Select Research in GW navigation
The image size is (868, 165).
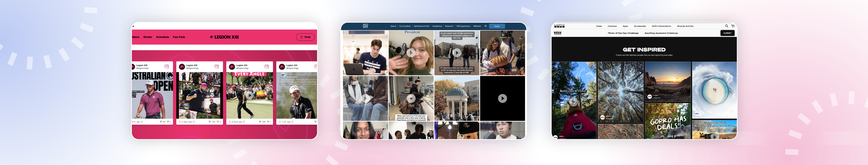coord(449,26)
